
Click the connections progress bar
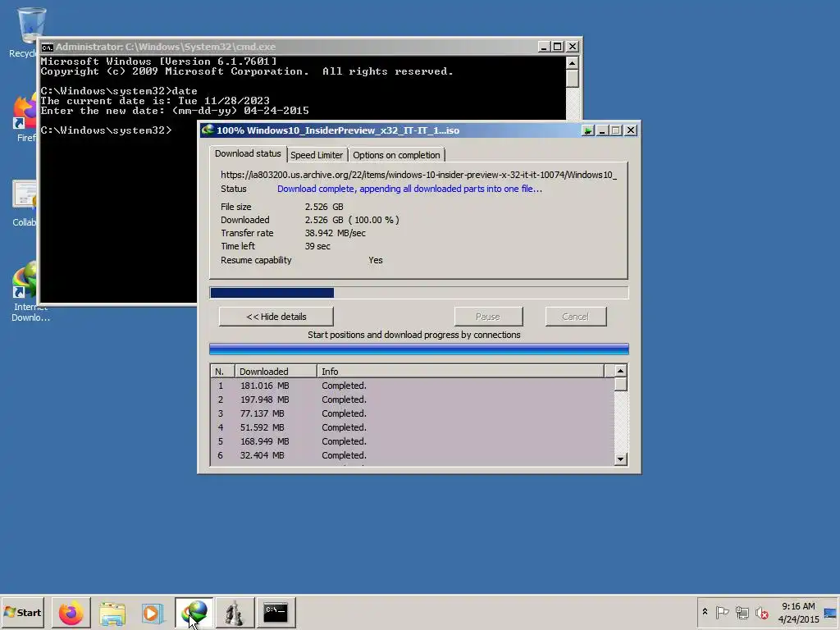[x=419, y=349]
